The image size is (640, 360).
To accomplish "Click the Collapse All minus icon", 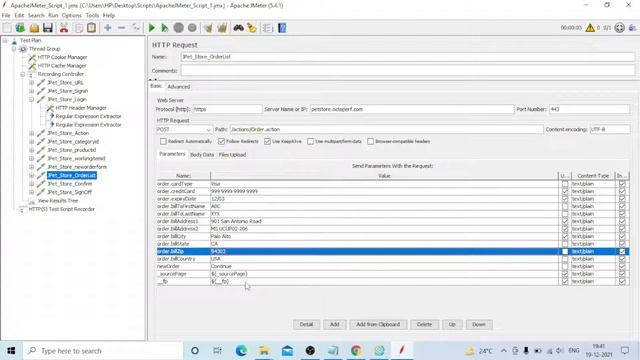I will pyautogui.click(x=121, y=28).
